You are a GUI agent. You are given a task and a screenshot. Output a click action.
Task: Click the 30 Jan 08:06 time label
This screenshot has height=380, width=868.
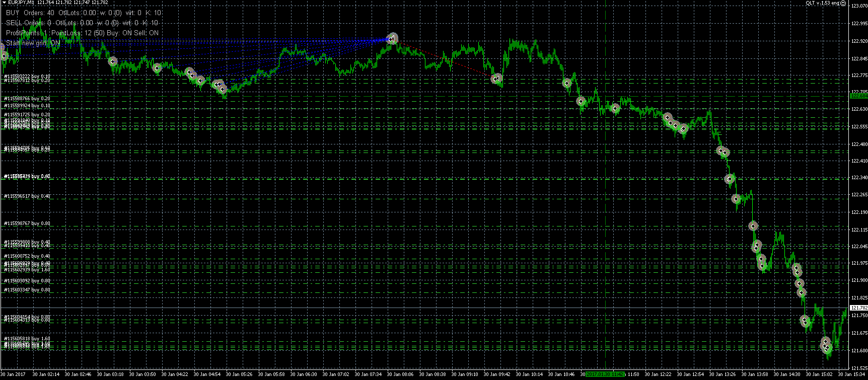400,374
